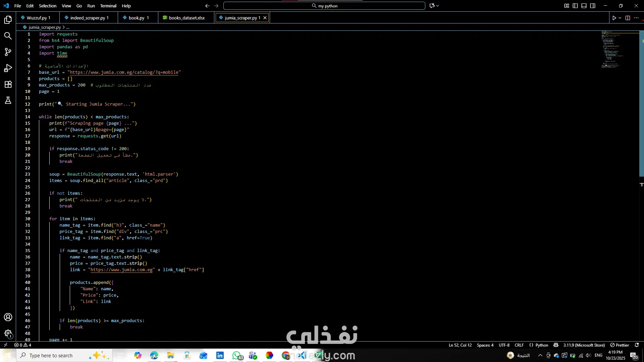Viewport: 644px width, 362px height.
Task: Open the Testing flask icon view
Action: [x=8, y=100]
